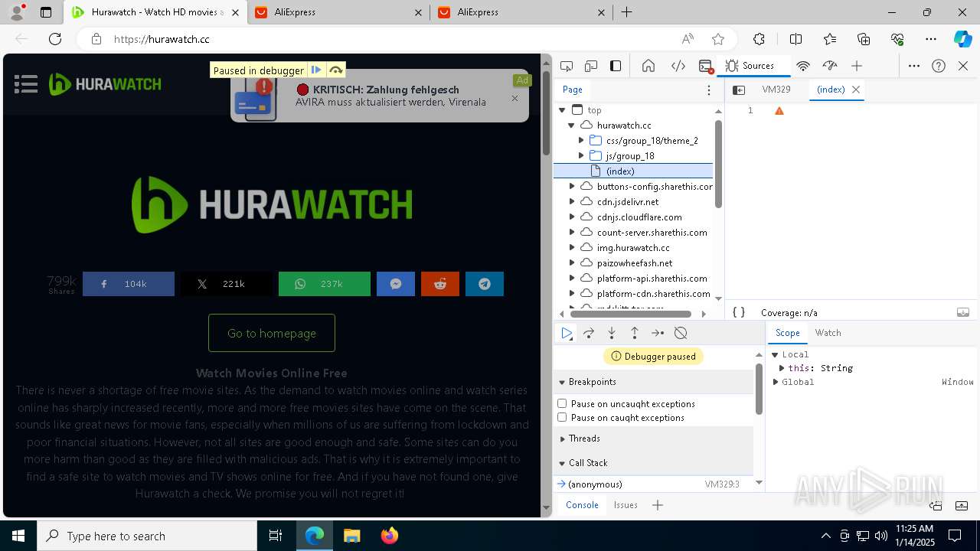Screen dimensions: 980x551
Task: Click the Inspect element tool in DevTools
Action: (x=567, y=66)
